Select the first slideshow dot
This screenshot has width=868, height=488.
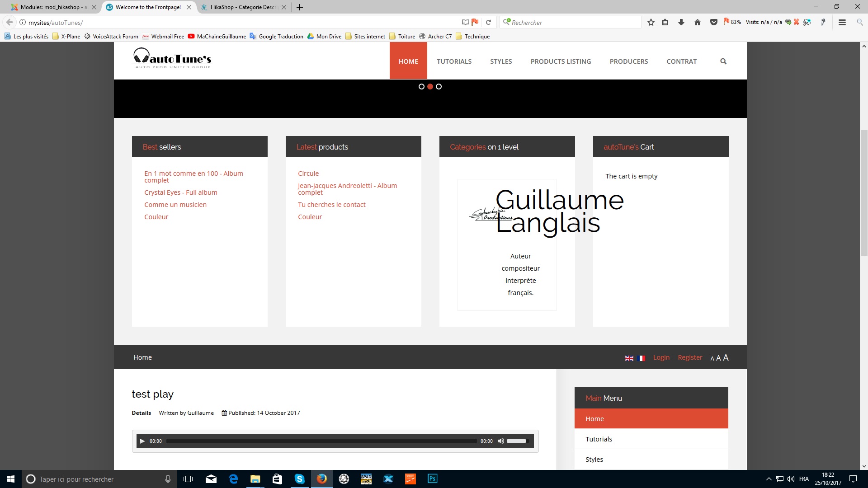click(x=421, y=86)
